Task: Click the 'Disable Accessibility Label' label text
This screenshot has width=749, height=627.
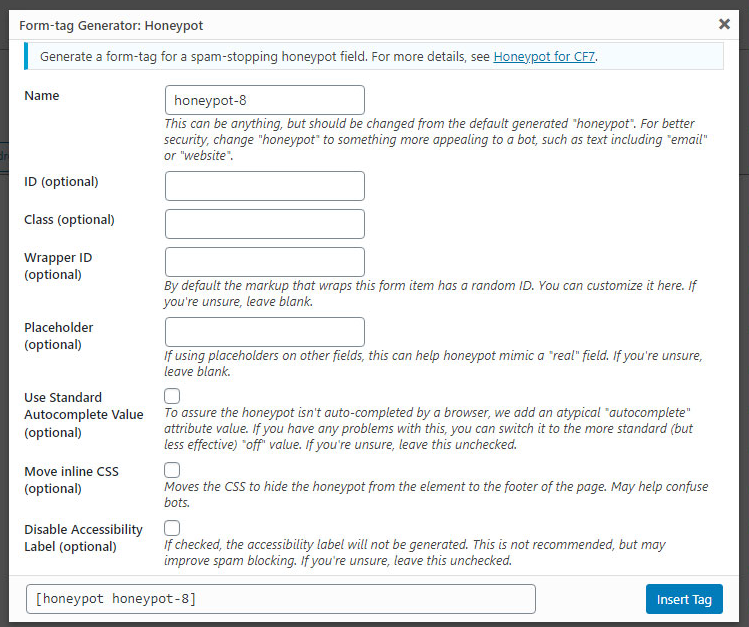Action: pos(83,538)
